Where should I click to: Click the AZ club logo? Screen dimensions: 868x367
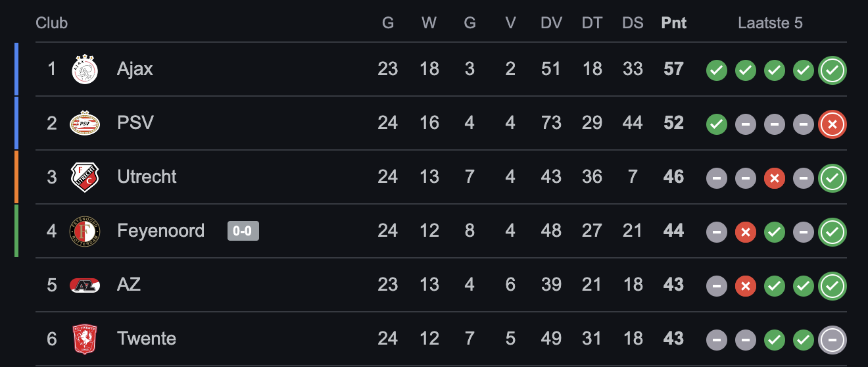point(85,285)
